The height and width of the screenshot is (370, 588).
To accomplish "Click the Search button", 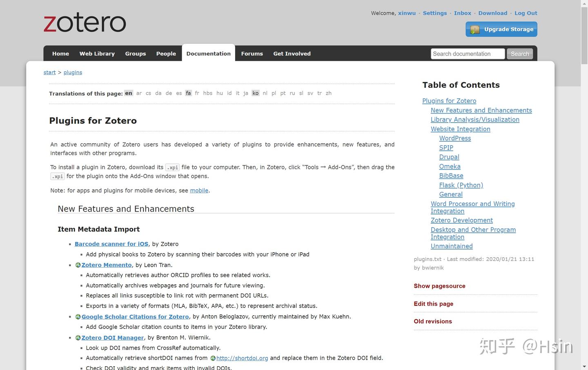I will pos(520,54).
